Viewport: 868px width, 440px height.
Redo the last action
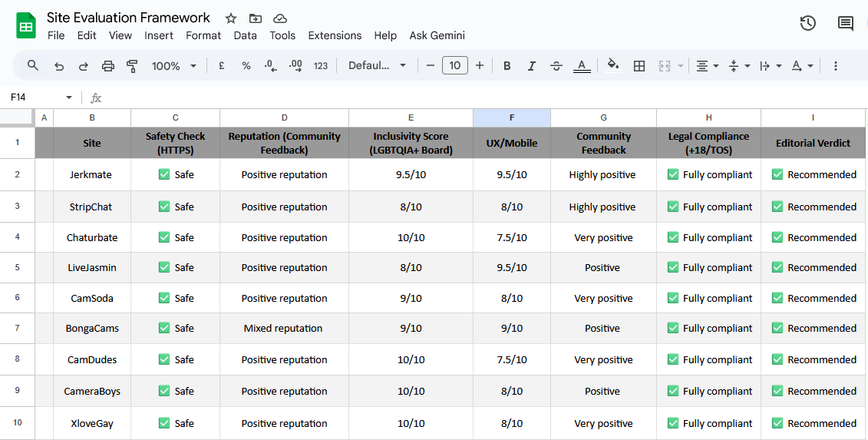coord(83,66)
